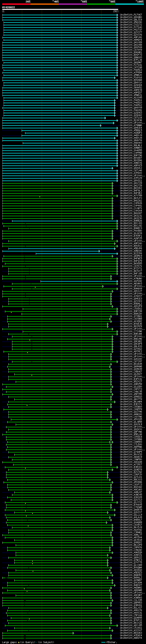Select hit label UniRef100_A7PCZ9
Screen dimensions: 146x644
131,178
